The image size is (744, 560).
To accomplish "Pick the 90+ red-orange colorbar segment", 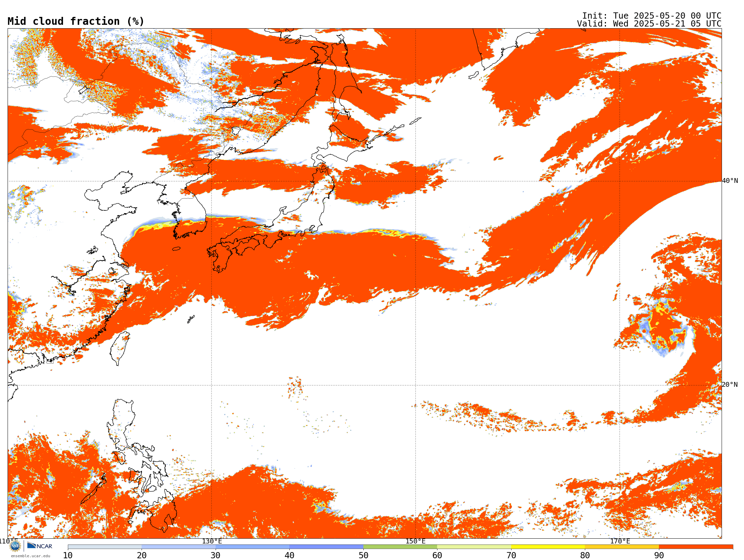I will (696, 547).
